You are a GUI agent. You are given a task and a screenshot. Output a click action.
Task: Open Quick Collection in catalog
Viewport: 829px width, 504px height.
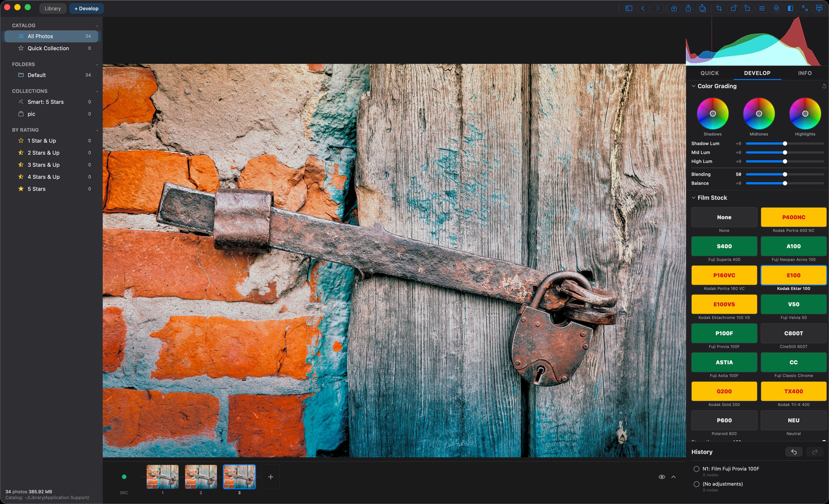click(x=51, y=49)
